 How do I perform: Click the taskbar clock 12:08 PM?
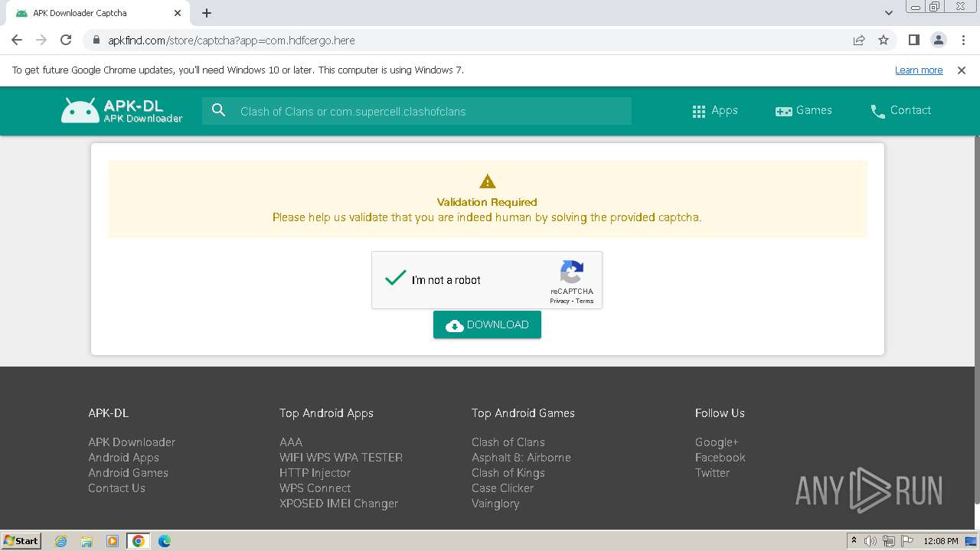click(941, 541)
